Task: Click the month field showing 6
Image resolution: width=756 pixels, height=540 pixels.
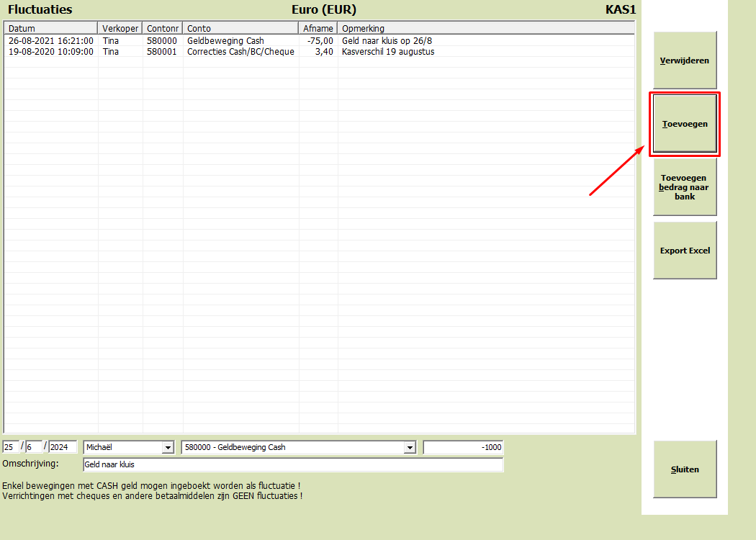Action: pos(33,447)
